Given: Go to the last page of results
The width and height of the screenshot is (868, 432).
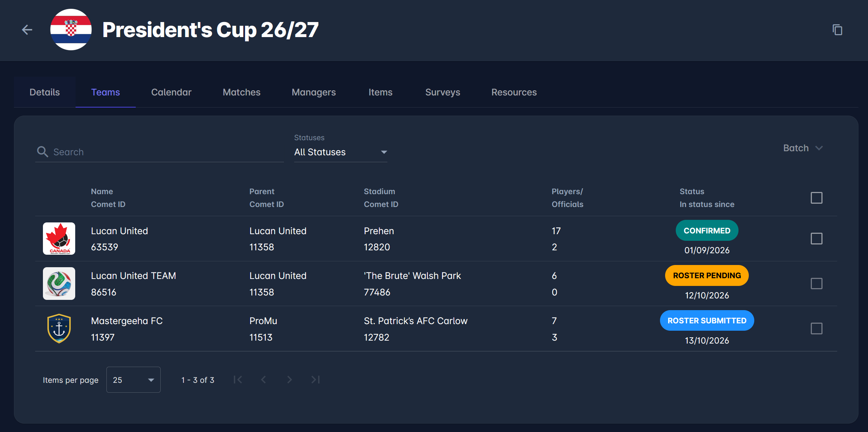Looking at the screenshot, I should tap(316, 380).
